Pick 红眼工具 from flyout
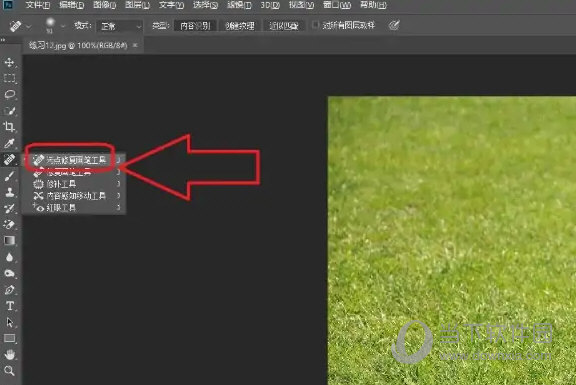This screenshot has width=576, height=385. [74, 208]
